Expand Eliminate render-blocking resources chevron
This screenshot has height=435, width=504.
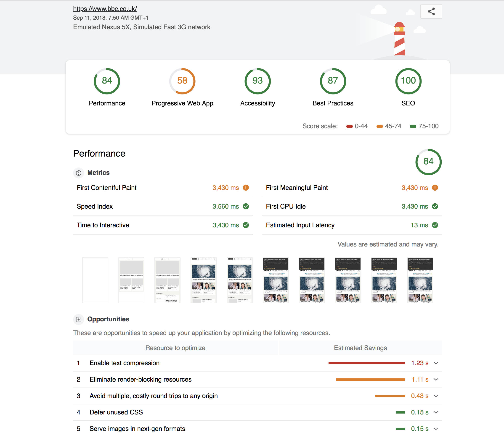436,380
